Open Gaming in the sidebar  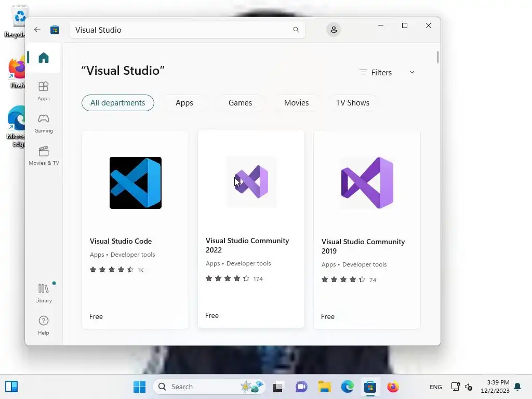[x=44, y=124]
